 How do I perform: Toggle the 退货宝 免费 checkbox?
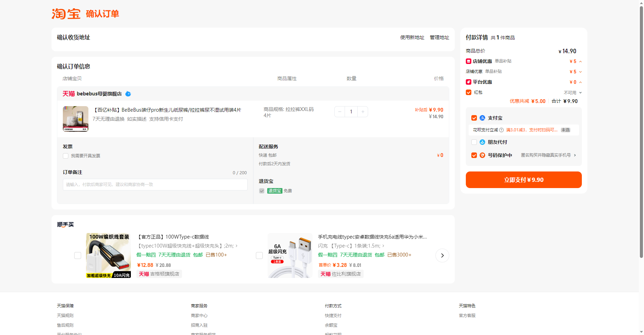[262, 191]
